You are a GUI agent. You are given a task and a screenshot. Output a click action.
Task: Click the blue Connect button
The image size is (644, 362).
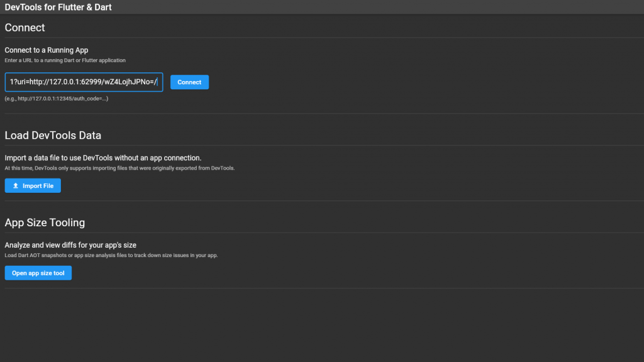189,82
